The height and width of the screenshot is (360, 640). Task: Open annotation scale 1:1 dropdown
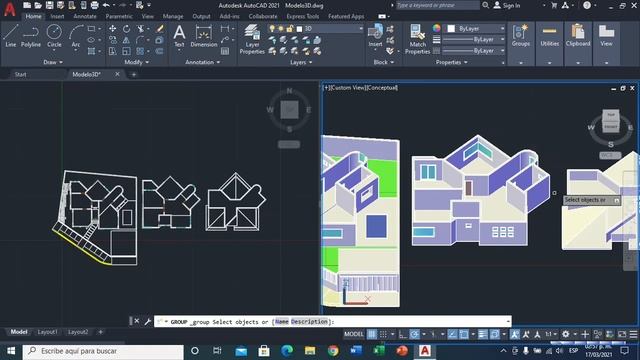[551, 334]
